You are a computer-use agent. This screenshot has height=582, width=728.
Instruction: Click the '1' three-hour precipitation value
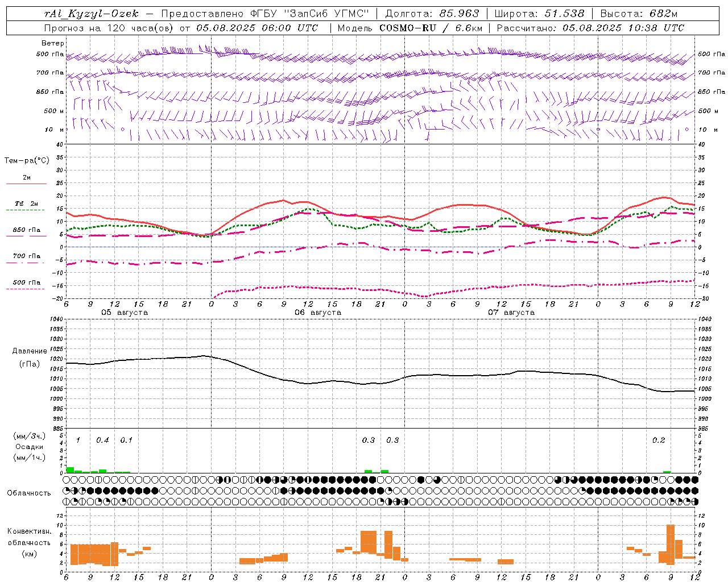pyautogui.click(x=78, y=440)
